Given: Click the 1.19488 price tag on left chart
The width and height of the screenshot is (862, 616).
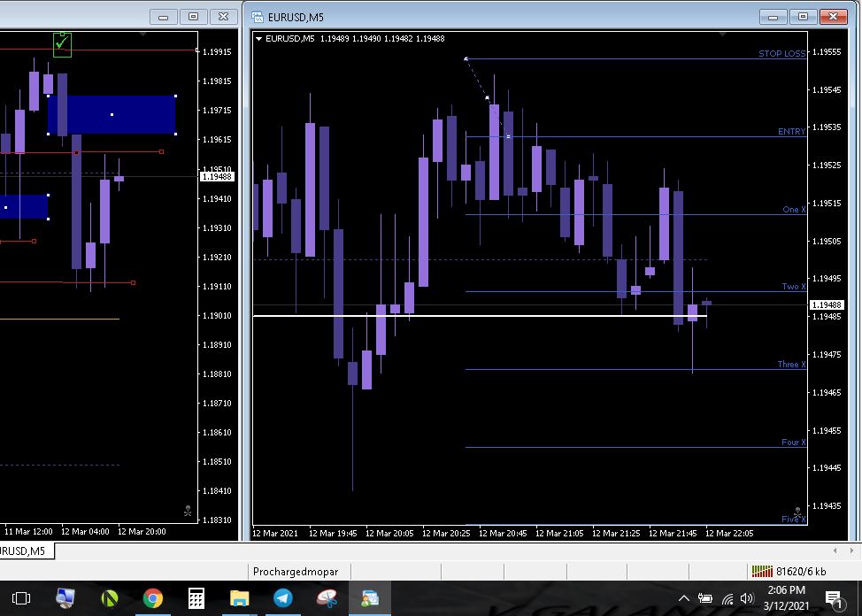Looking at the screenshot, I should tap(217, 176).
